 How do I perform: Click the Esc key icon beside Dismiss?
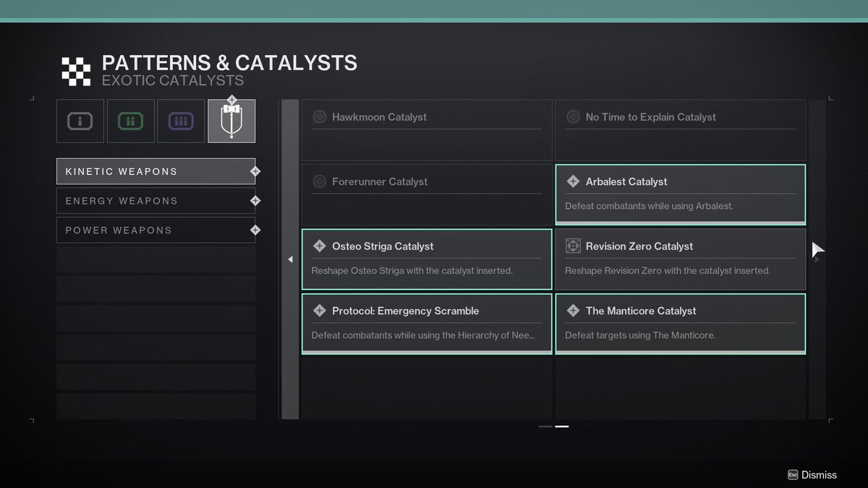[793, 475]
